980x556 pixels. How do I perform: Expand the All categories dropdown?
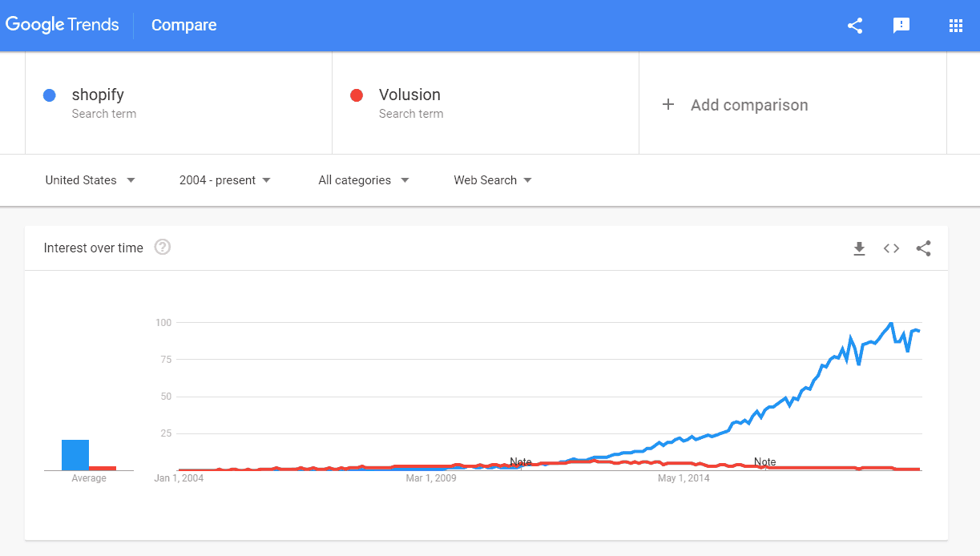tap(364, 180)
